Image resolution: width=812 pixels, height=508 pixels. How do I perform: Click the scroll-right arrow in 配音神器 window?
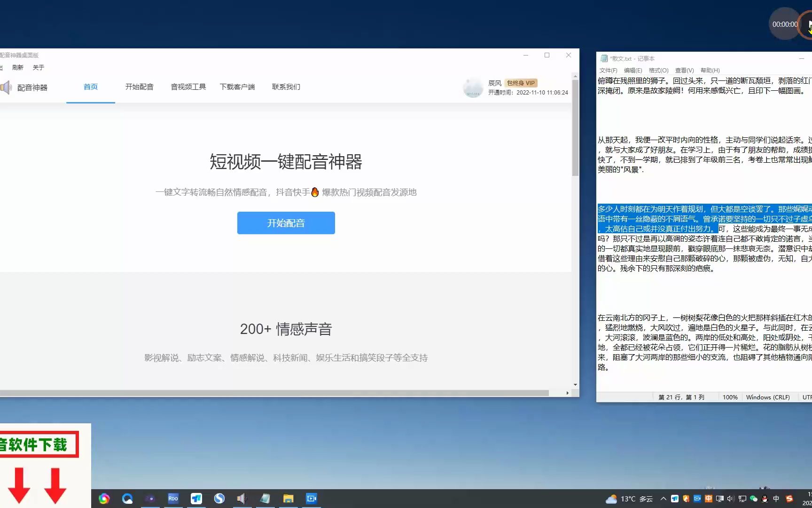[x=567, y=393]
